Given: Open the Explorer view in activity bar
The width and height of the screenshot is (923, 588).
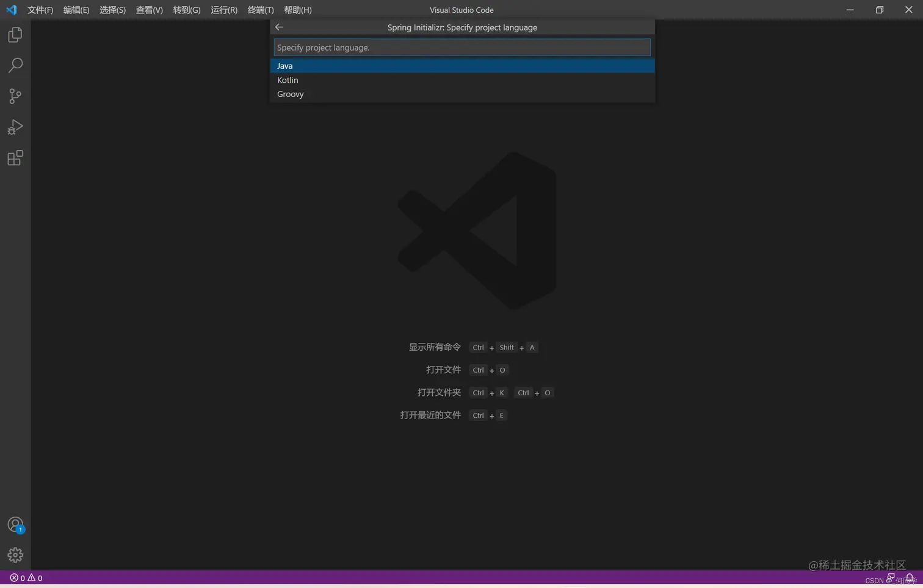Looking at the screenshot, I should [15, 35].
